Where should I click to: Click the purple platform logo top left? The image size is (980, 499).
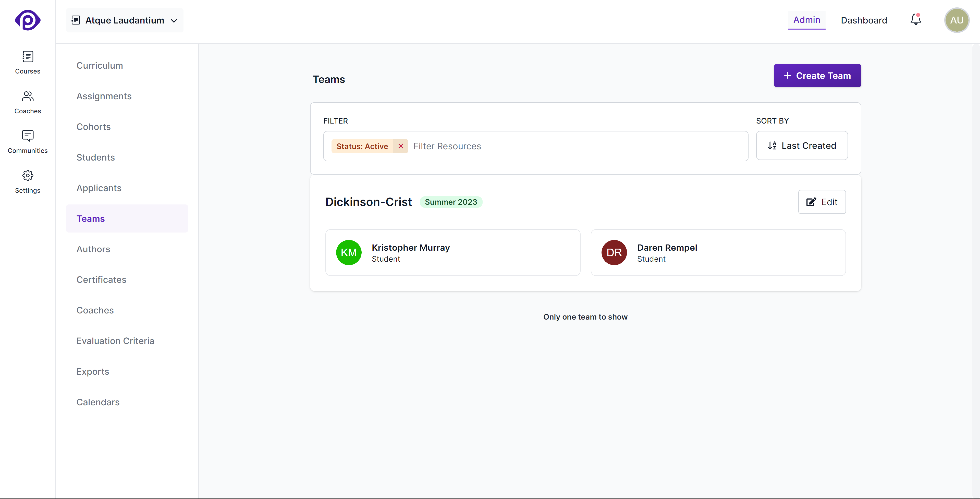tap(28, 20)
